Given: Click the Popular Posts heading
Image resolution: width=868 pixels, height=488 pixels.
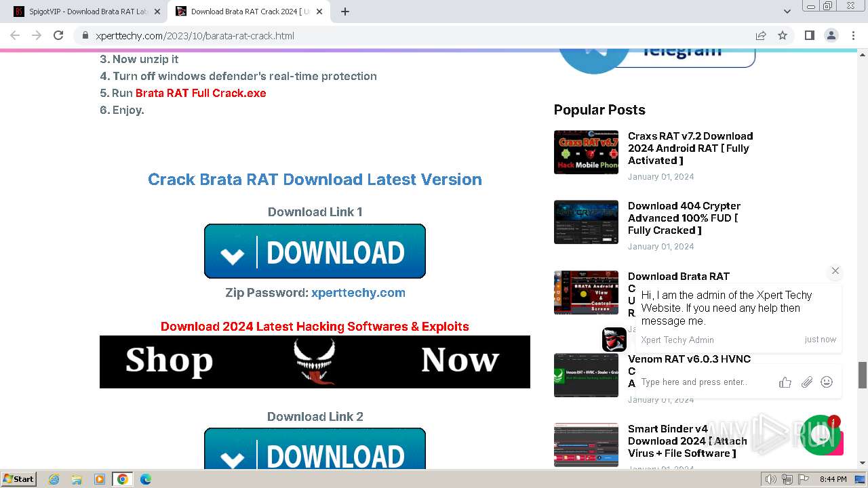Looking at the screenshot, I should [x=599, y=110].
